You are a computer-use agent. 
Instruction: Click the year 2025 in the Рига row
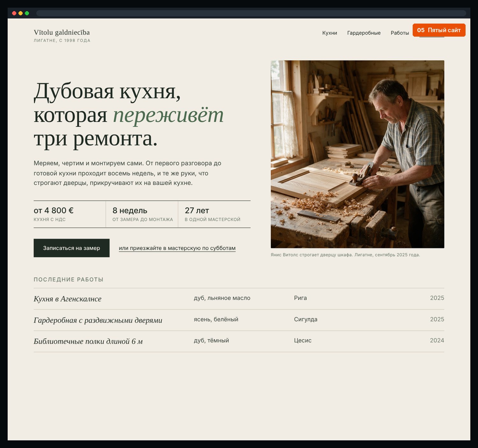coord(437,298)
